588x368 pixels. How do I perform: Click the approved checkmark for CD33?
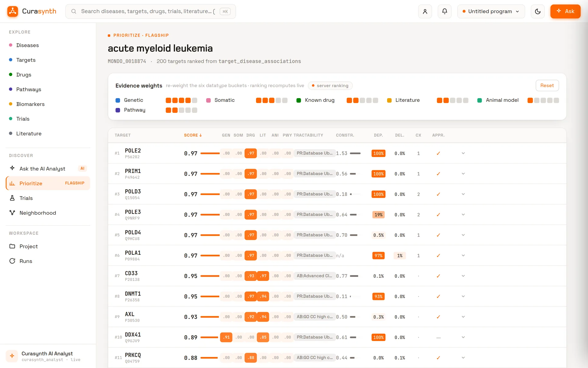click(x=438, y=276)
